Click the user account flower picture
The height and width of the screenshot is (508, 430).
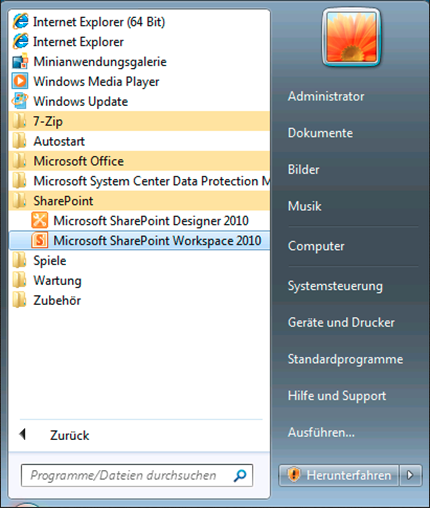pyautogui.click(x=352, y=37)
